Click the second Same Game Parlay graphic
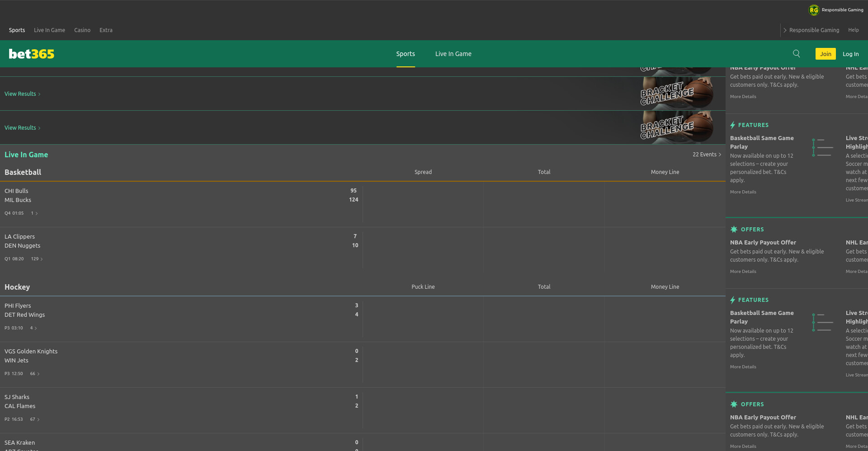Screen dimensions: 868x451 (822, 322)
